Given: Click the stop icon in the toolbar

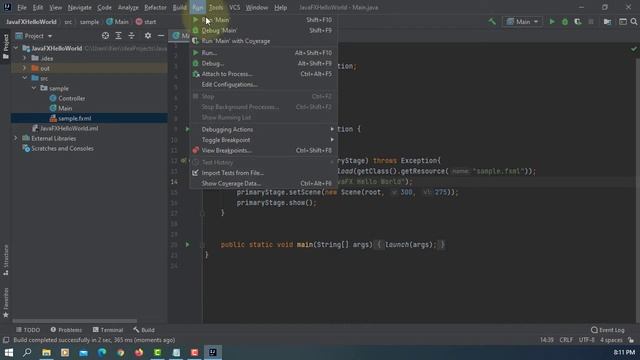Looking at the screenshot, I should tap(591, 22).
